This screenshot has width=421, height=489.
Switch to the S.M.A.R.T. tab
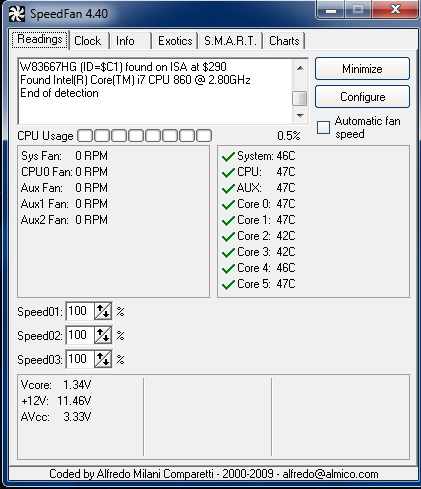click(x=230, y=41)
